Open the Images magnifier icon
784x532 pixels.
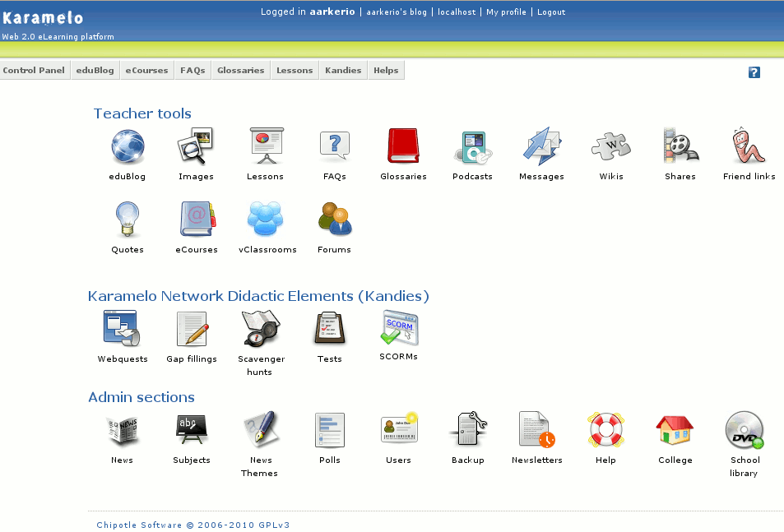click(x=196, y=146)
